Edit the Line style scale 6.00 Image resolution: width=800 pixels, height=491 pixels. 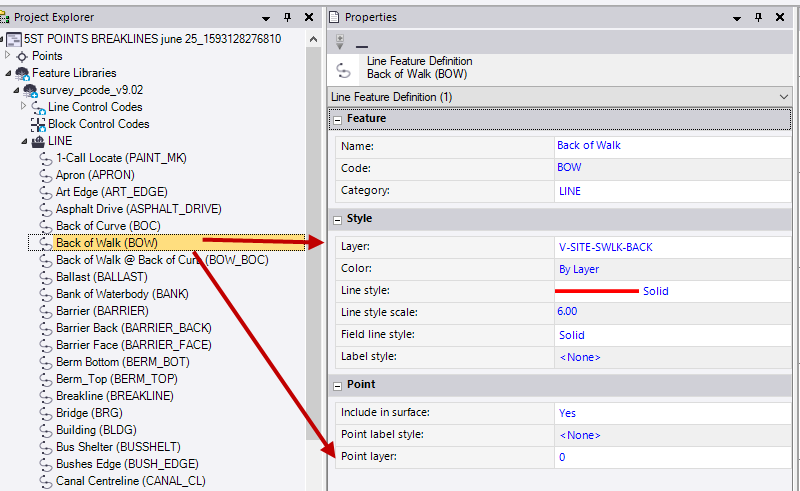click(x=567, y=311)
